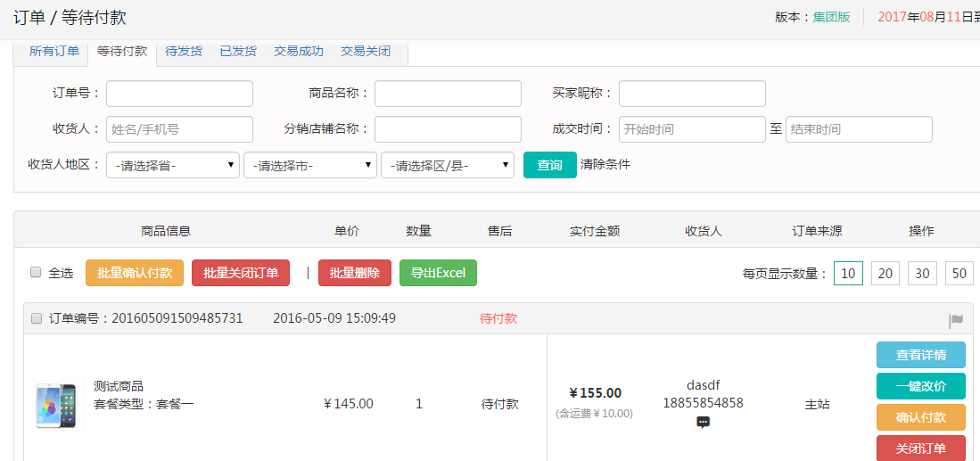
Task: Click the 订单号 order number input field
Action: point(179,94)
